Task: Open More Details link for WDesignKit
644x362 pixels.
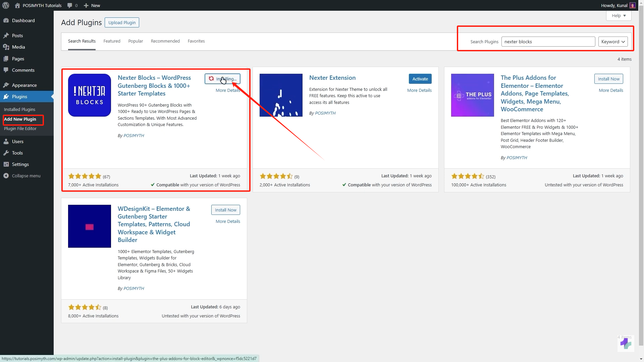Action: pos(228,221)
